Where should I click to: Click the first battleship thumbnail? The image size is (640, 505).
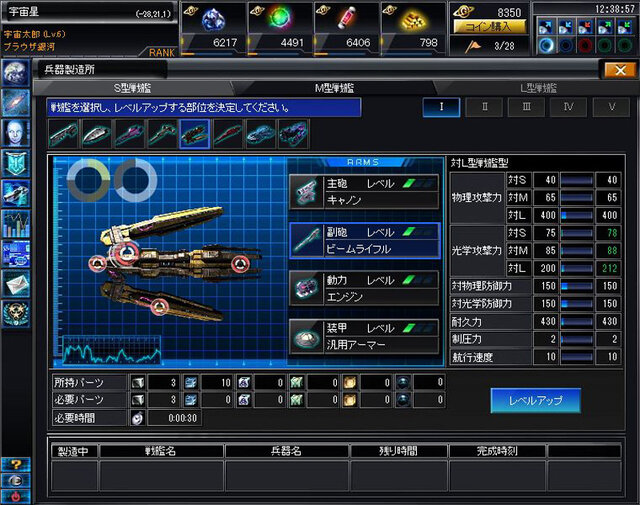(x=63, y=134)
